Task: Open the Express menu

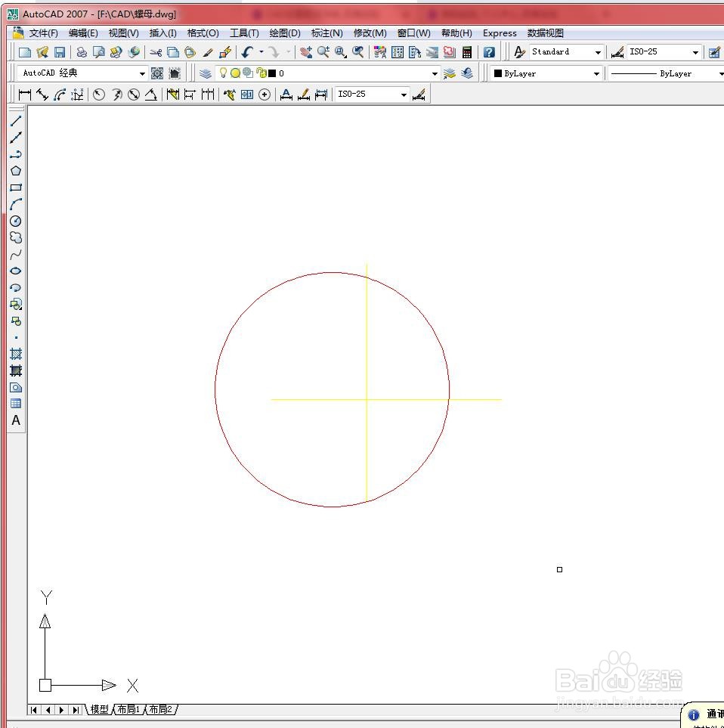Action: [x=500, y=33]
